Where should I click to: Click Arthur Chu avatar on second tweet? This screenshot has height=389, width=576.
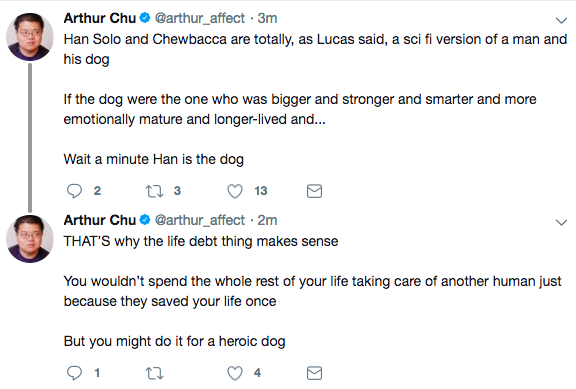pos(30,238)
